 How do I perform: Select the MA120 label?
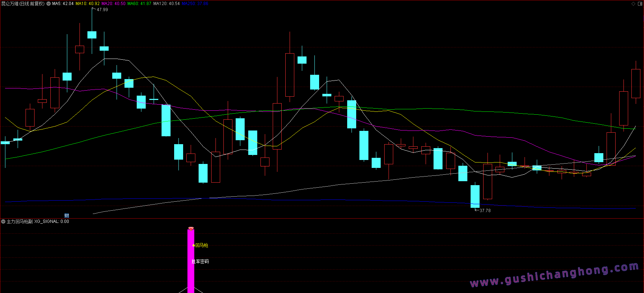point(166,4)
